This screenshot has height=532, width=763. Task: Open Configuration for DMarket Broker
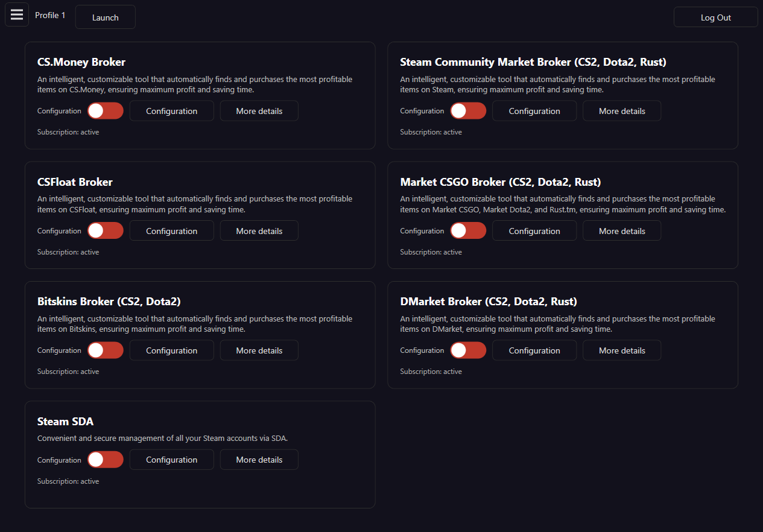(534, 350)
